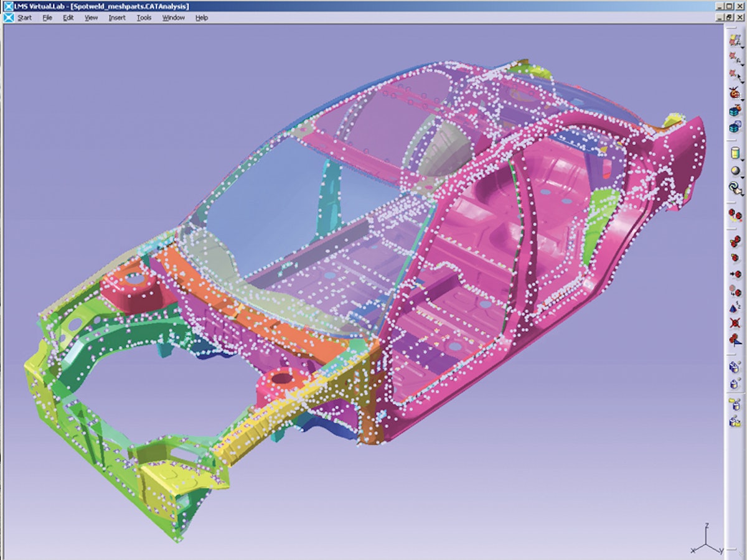This screenshot has width=747, height=560.
Task: Open the Window menu
Action: coord(174,17)
